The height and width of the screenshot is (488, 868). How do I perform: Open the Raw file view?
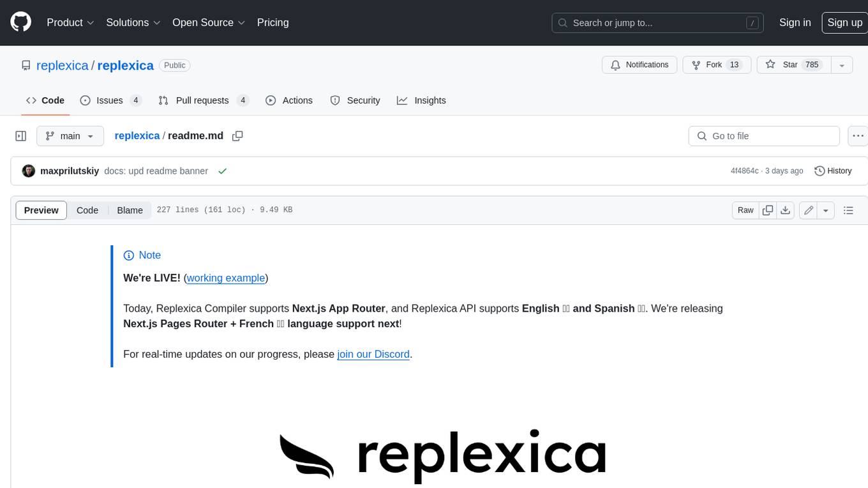point(745,210)
